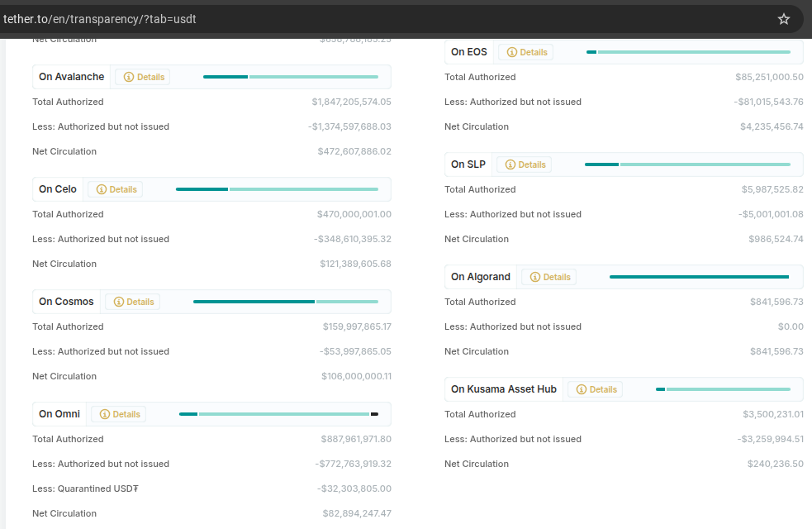
Task: Click the Cosmos circulation progress bar
Action: coord(286,302)
